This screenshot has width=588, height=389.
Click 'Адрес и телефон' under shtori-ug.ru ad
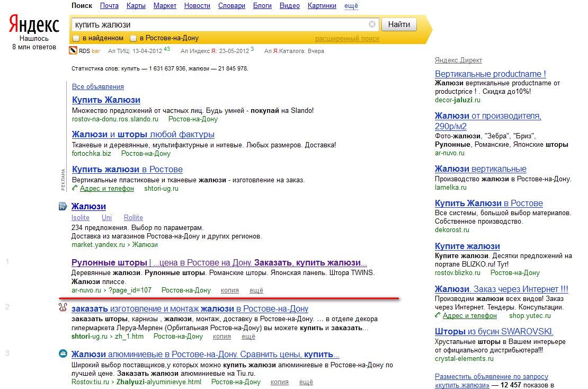pos(107,188)
